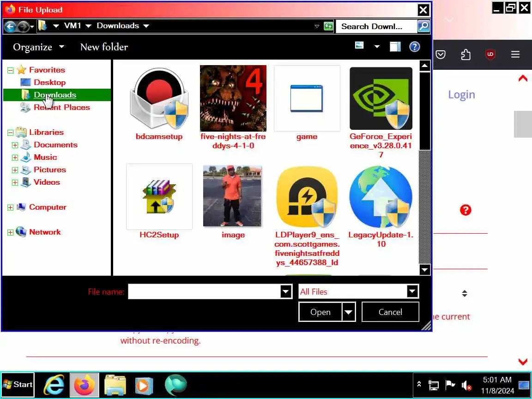Click the uBlock Origin shield icon

click(490, 54)
